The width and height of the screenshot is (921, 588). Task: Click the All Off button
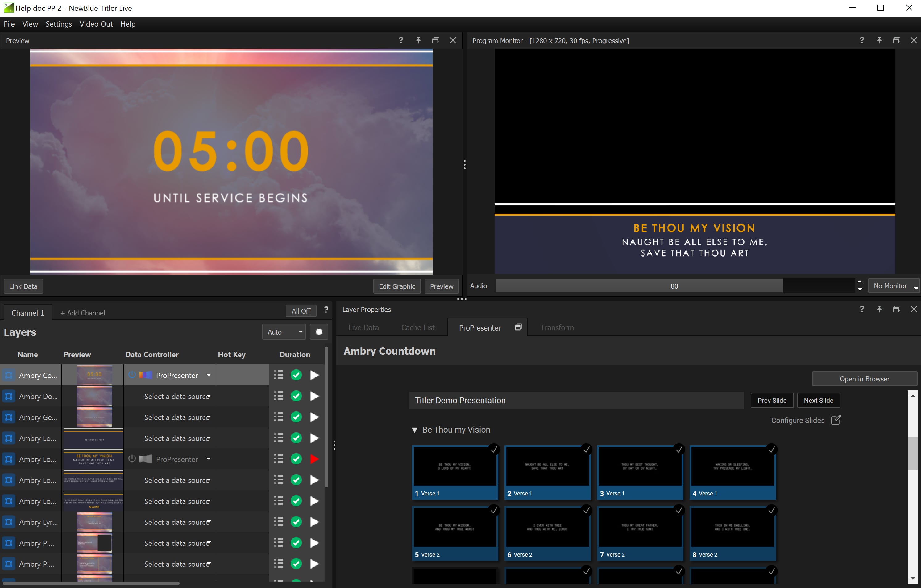pyautogui.click(x=301, y=311)
